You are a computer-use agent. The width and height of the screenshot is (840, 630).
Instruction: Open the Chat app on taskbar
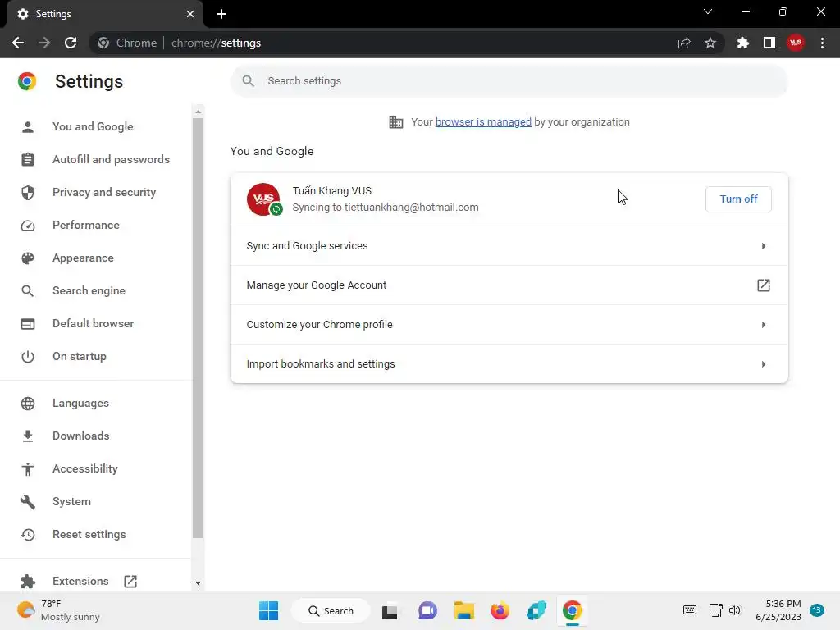click(427, 610)
